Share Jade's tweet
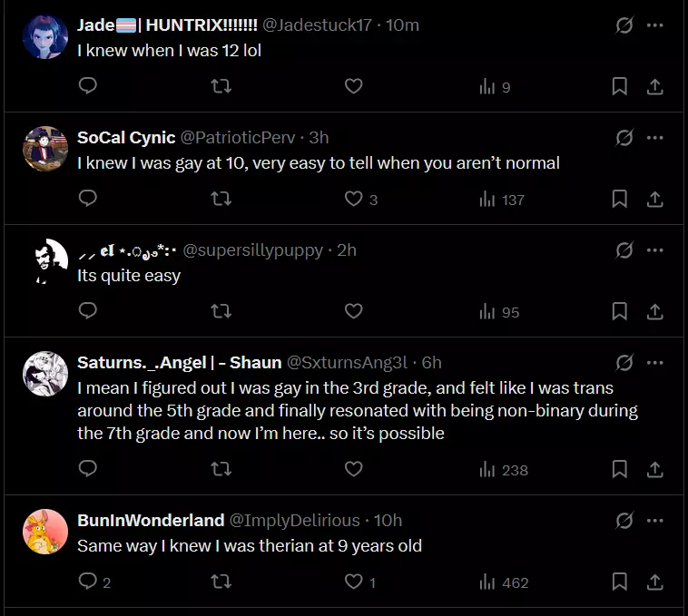The width and height of the screenshot is (688, 616). 654,86
